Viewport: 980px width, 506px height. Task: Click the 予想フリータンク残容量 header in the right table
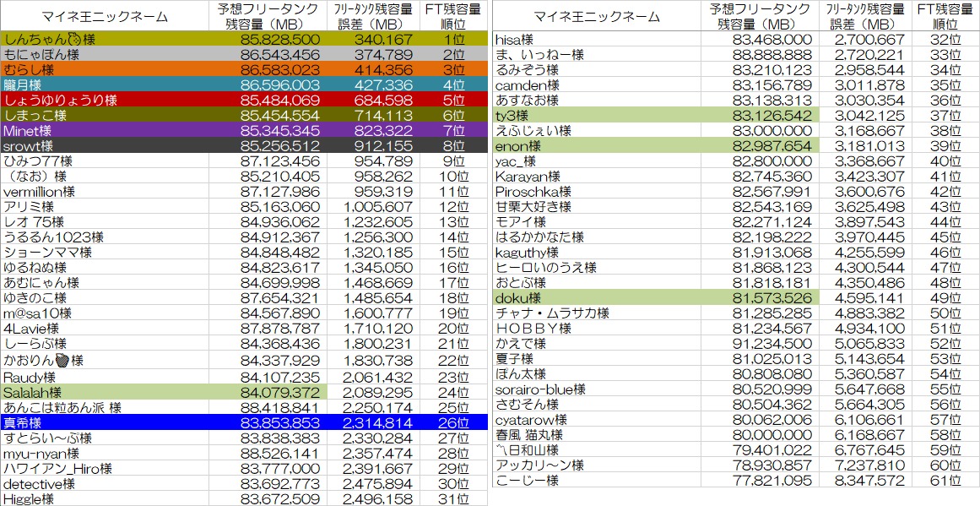coord(759,16)
